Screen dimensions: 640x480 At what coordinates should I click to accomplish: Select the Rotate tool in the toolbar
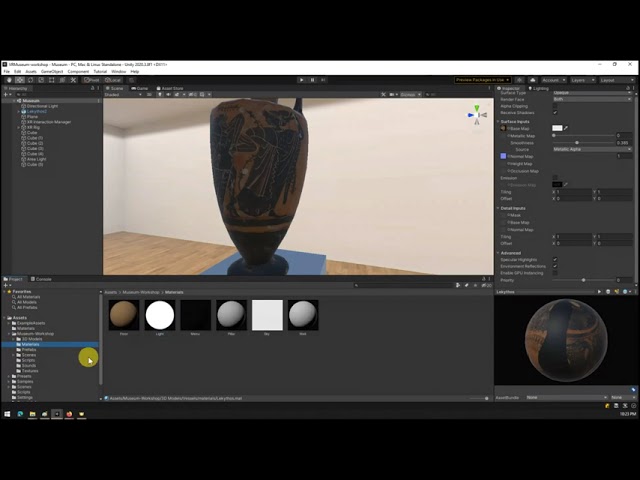pos(30,80)
